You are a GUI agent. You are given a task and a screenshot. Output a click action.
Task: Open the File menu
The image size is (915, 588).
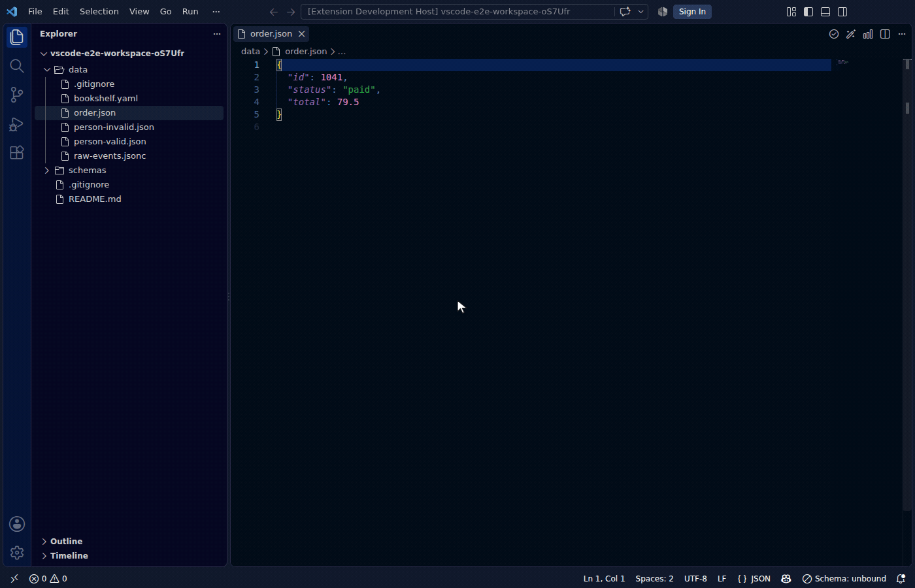[35, 12]
